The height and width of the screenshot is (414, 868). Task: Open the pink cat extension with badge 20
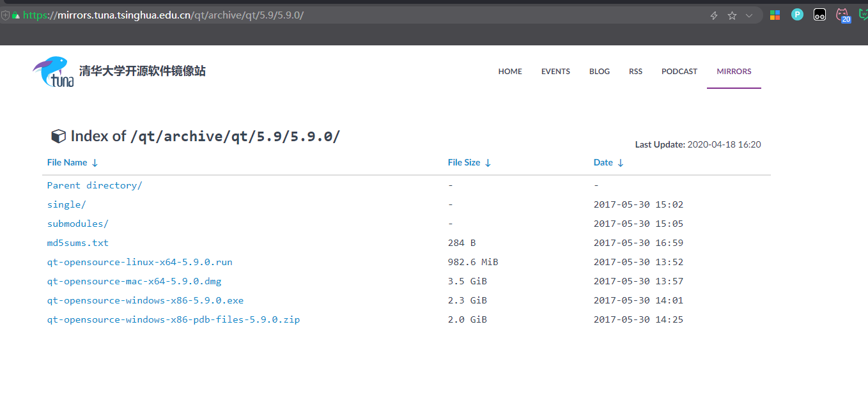(843, 15)
